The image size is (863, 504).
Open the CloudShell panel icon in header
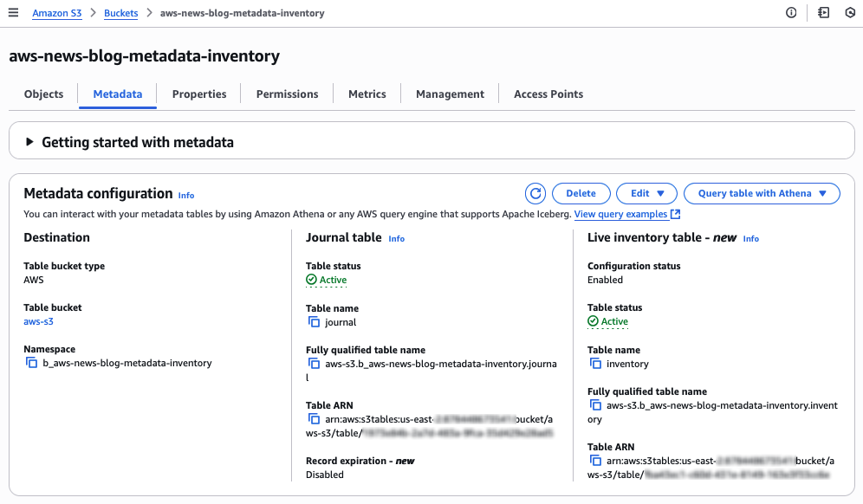pos(823,13)
